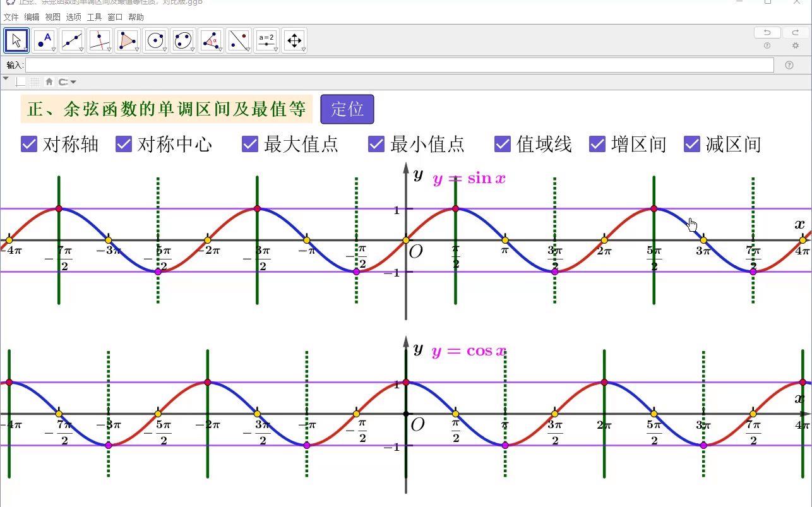This screenshot has width=812, height=507.
Task: Select the Point tool
Action: tap(44, 40)
